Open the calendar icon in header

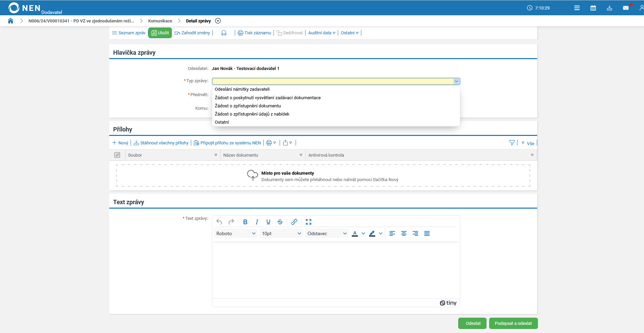pyautogui.click(x=593, y=8)
